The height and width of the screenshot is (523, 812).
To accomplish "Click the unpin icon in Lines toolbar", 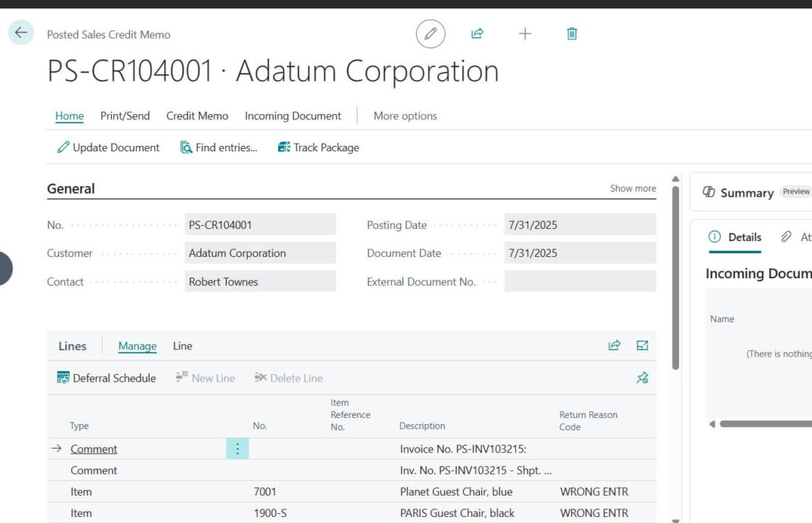I will pos(642,378).
